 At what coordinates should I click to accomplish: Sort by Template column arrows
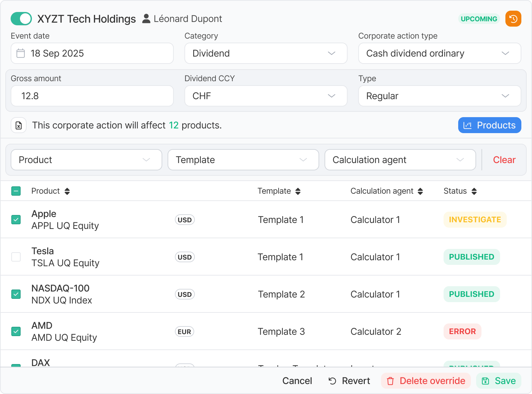[x=298, y=191]
